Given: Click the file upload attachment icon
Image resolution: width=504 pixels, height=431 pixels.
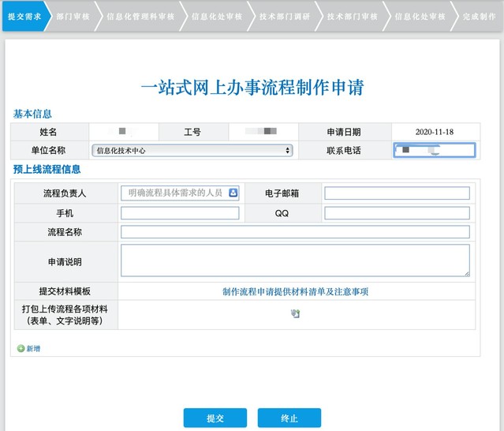Looking at the screenshot, I should [x=295, y=314].
